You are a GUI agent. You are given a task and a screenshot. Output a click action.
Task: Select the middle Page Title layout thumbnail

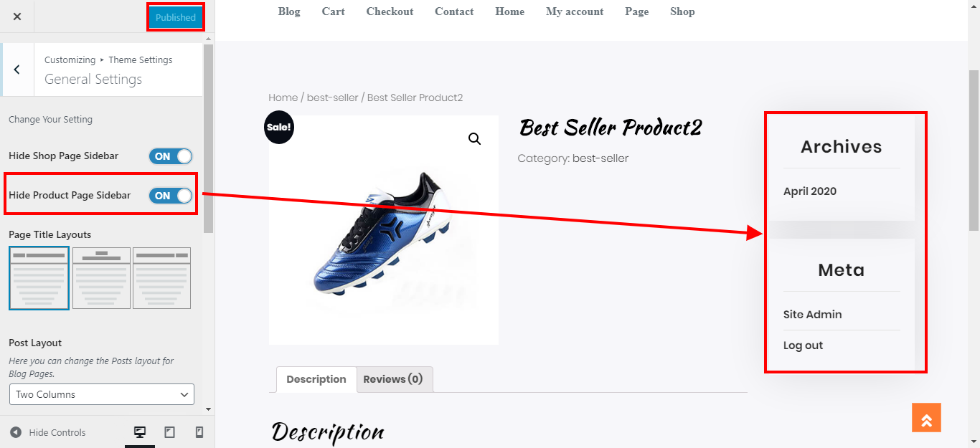click(x=101, y=278)
